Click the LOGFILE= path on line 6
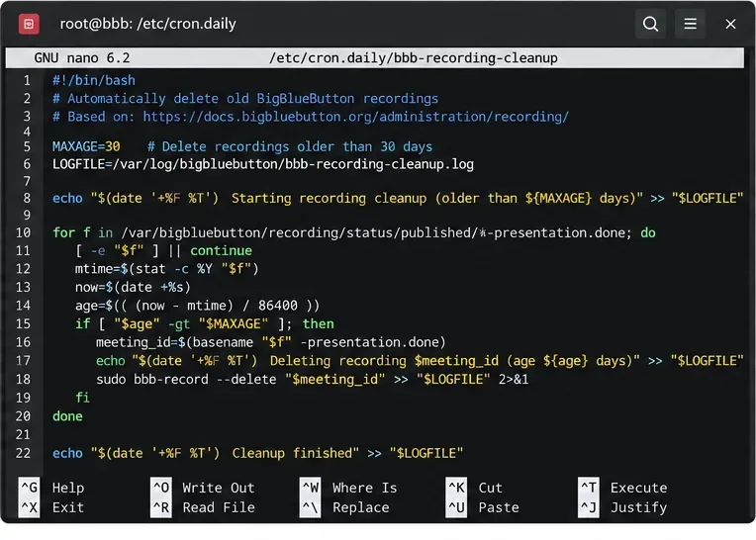The width and height of the screenshot is (756, 540). click(x=263, y=164)
